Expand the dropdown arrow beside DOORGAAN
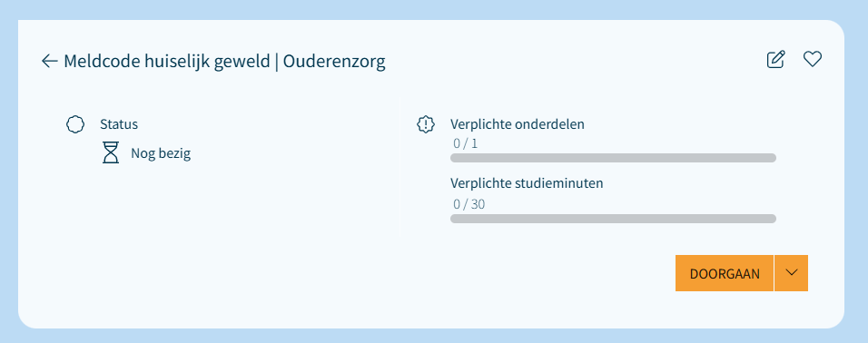868x343 pixels. tap(791, 273)
